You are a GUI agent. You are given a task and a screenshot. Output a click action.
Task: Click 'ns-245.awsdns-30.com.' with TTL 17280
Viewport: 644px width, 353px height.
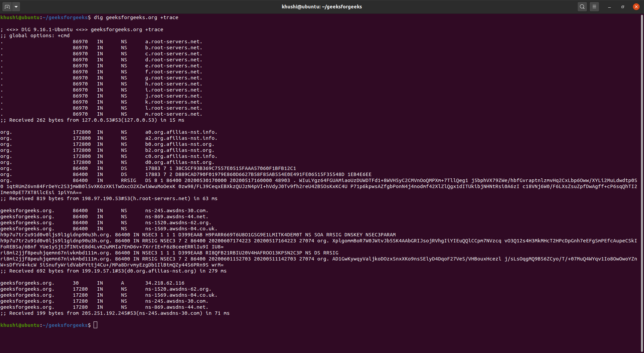(x=176, y=301)
